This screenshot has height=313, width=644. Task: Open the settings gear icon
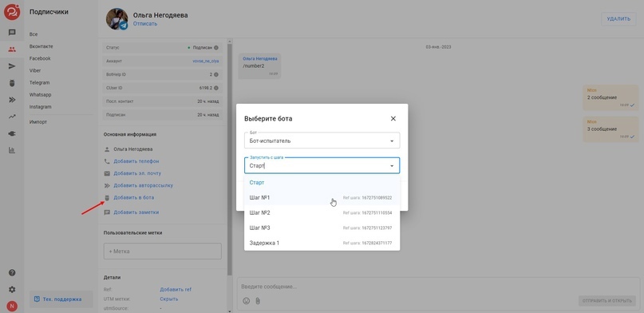click(x=12, y=290)
